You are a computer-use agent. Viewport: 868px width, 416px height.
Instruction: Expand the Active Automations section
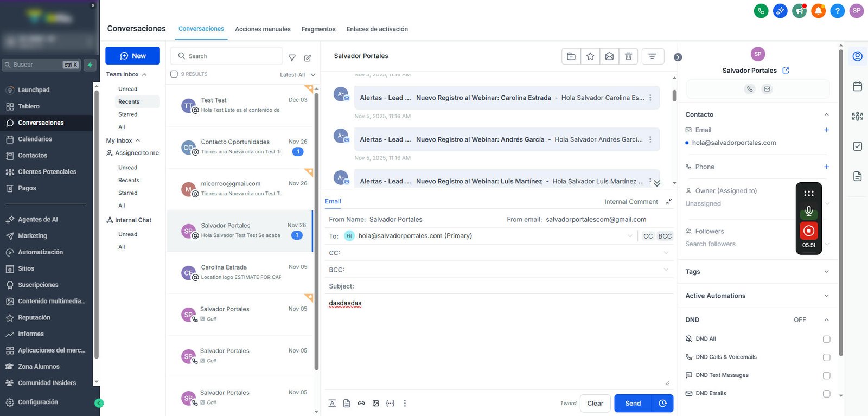757,296
